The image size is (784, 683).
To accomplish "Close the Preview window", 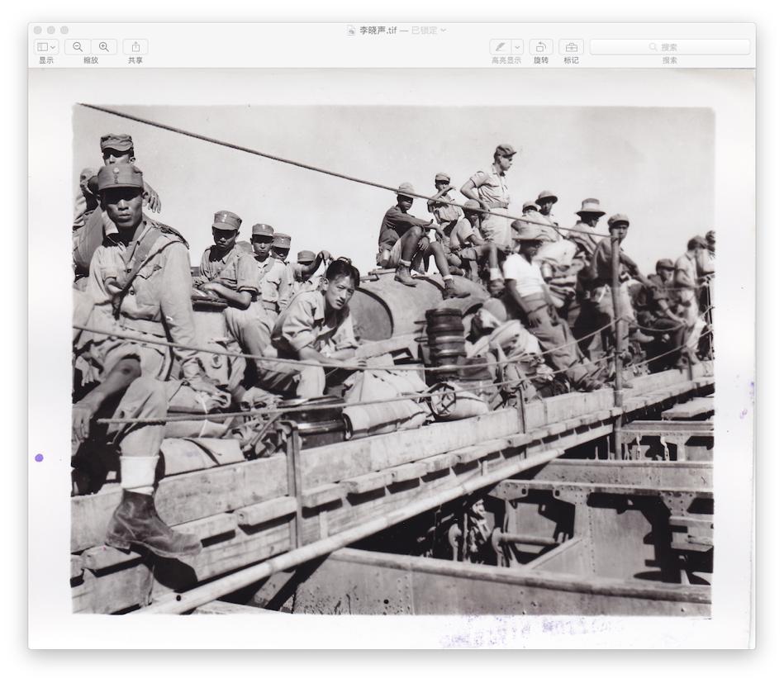I will coord(38,31).
